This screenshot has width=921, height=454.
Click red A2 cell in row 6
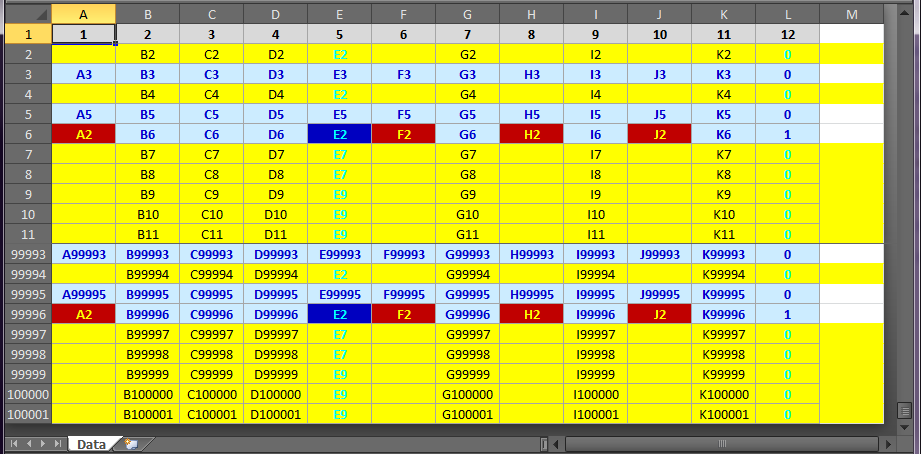(83, 134)
